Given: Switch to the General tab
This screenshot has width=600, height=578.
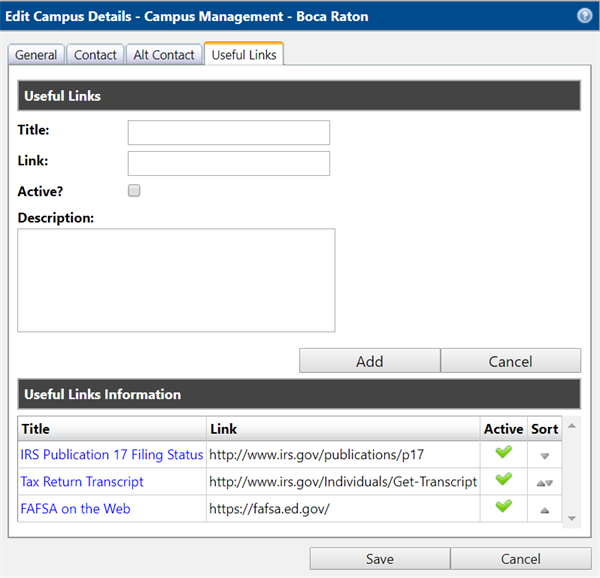Looking at the screenshot, I should [x=36, y=55].
